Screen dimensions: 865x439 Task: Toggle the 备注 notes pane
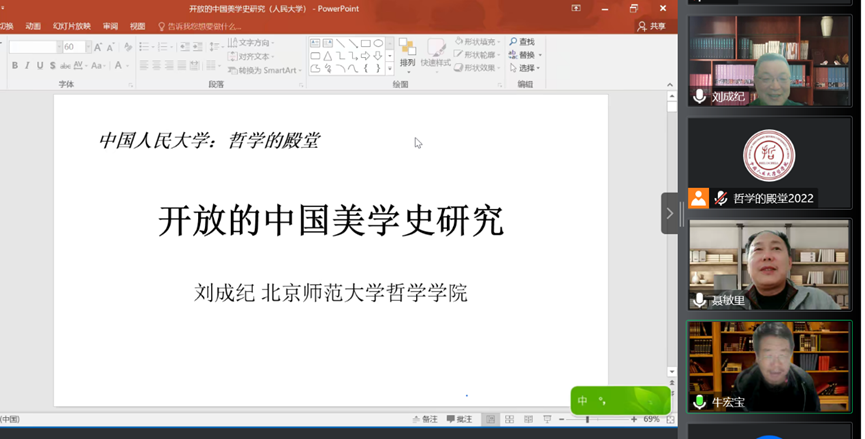tap(424, 420)
